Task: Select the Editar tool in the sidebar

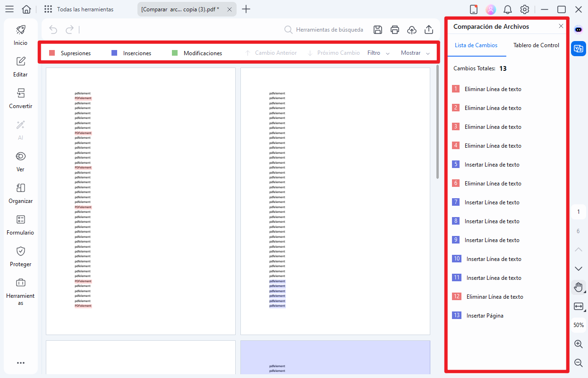Action: (x=20, y=66)
